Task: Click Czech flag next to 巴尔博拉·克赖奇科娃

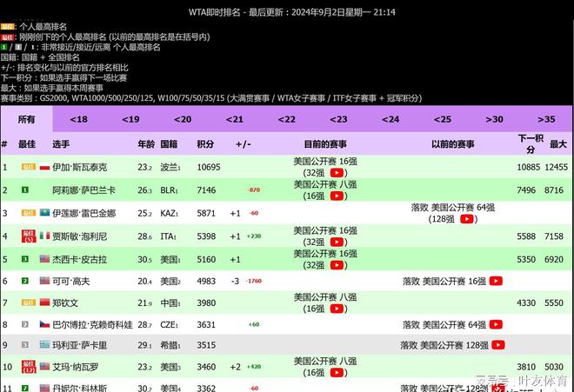Action: (44, 324)
